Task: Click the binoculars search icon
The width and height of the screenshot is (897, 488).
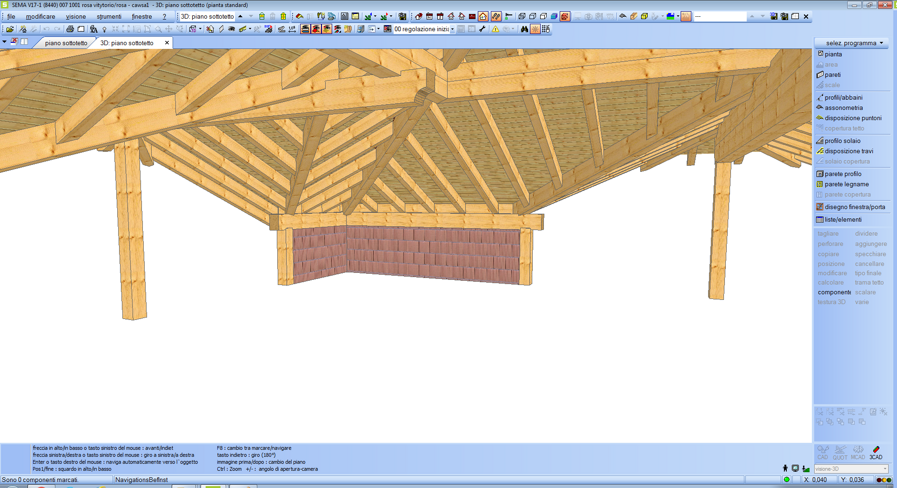Action: pyautogui.click(x=524, y=29)
